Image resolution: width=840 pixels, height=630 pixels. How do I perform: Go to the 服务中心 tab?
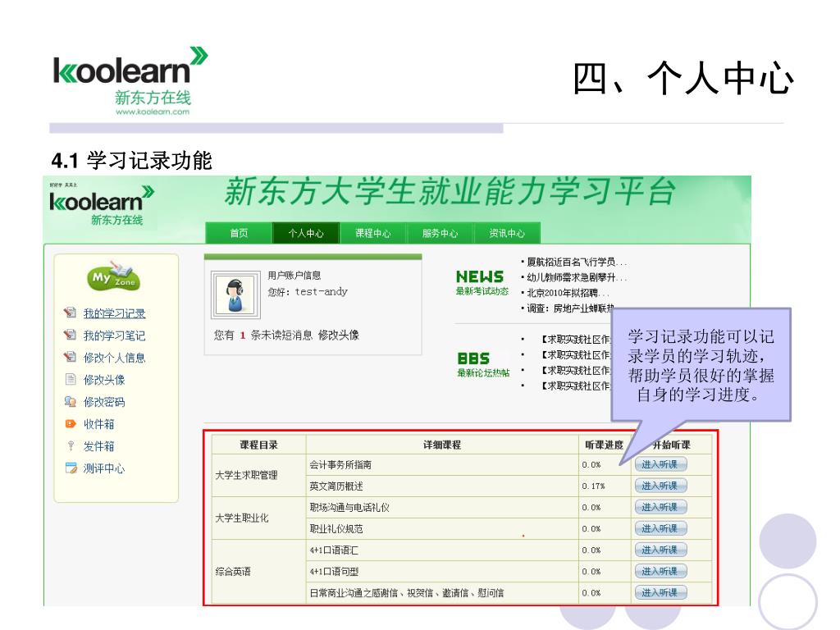tap(440, 233)
